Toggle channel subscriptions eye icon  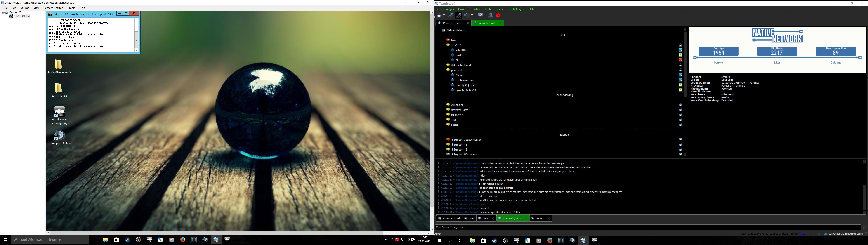(480, 15)
